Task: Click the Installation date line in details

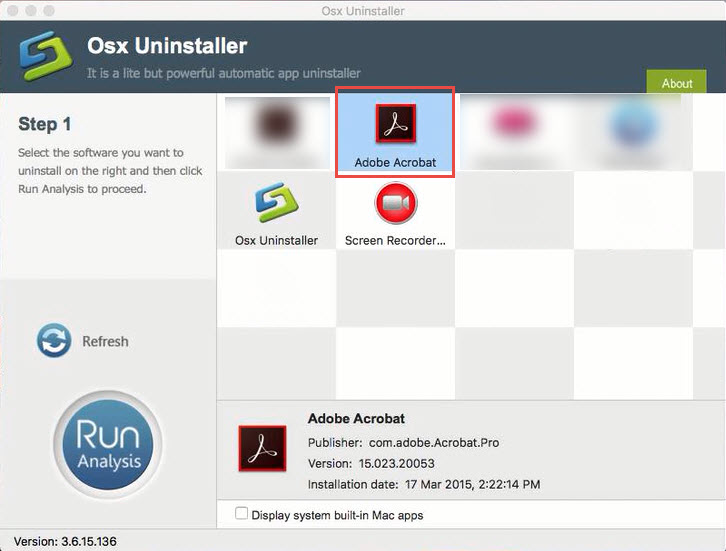Action: 424,484
